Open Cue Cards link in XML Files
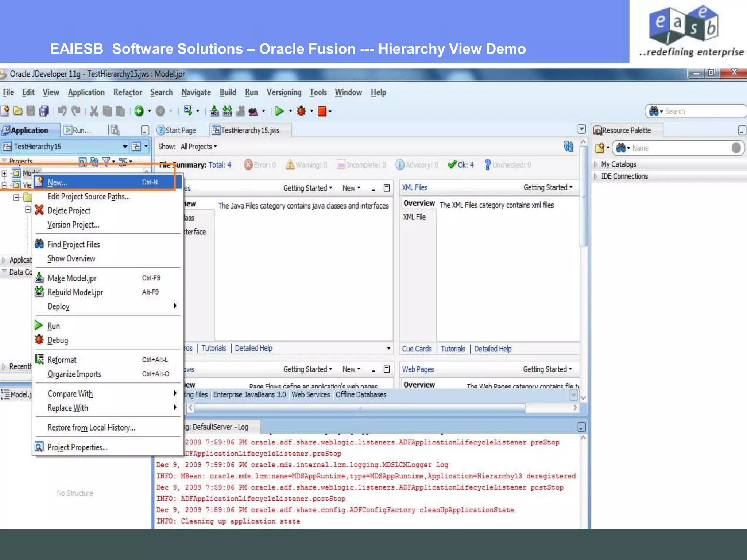Image resolution: width=747 pixels, height=560 pixels. pos(417,349)
